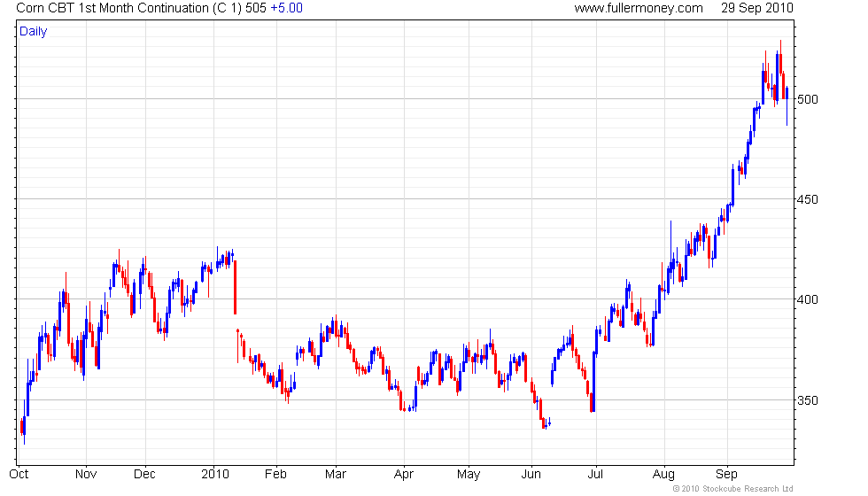Click the 'Sep' month label on x-axis
Image resolution: width=868 pixels, height=496 pixels.
coord(726,475)
